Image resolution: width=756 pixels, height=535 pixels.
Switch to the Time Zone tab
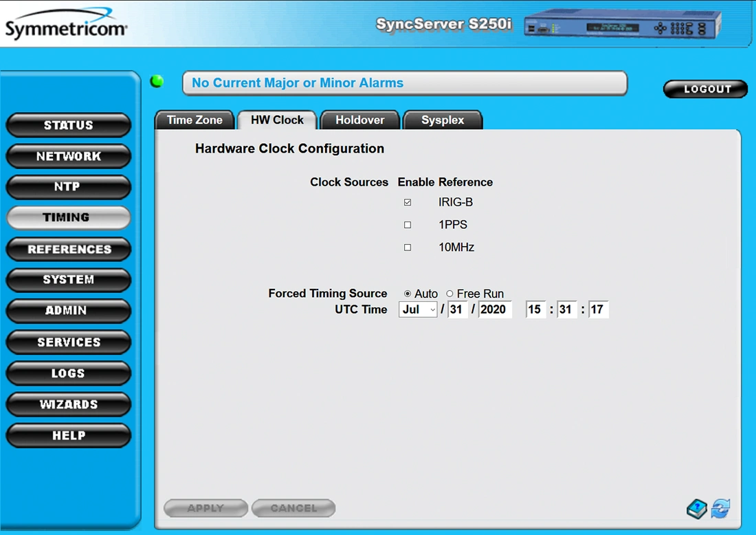[194, 120]
